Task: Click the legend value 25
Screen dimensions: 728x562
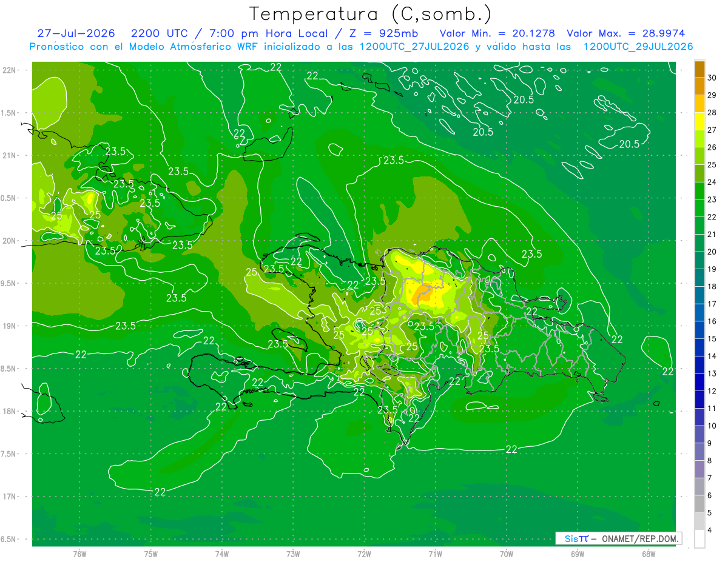Action: [712, 165]
